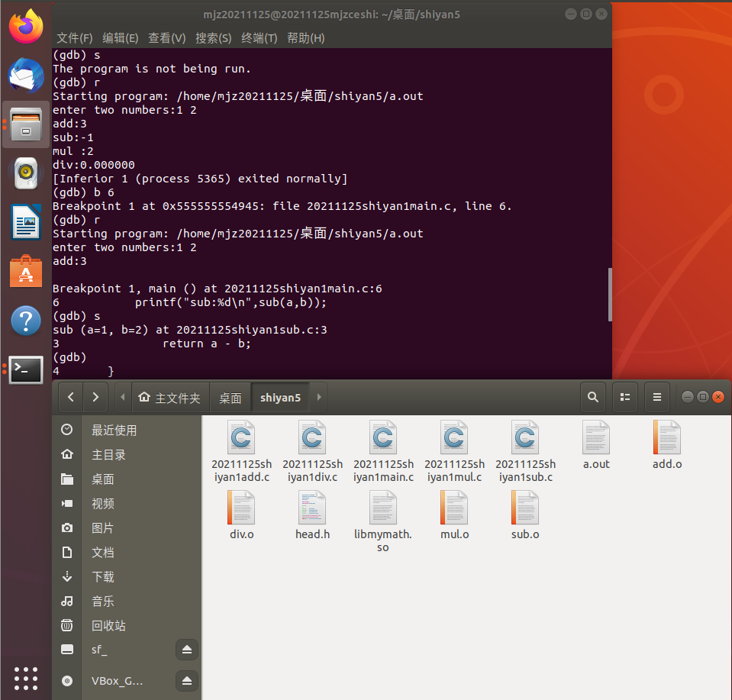Select 图片 in sidebar
The image size is (732, 700).
click(127, 528)
